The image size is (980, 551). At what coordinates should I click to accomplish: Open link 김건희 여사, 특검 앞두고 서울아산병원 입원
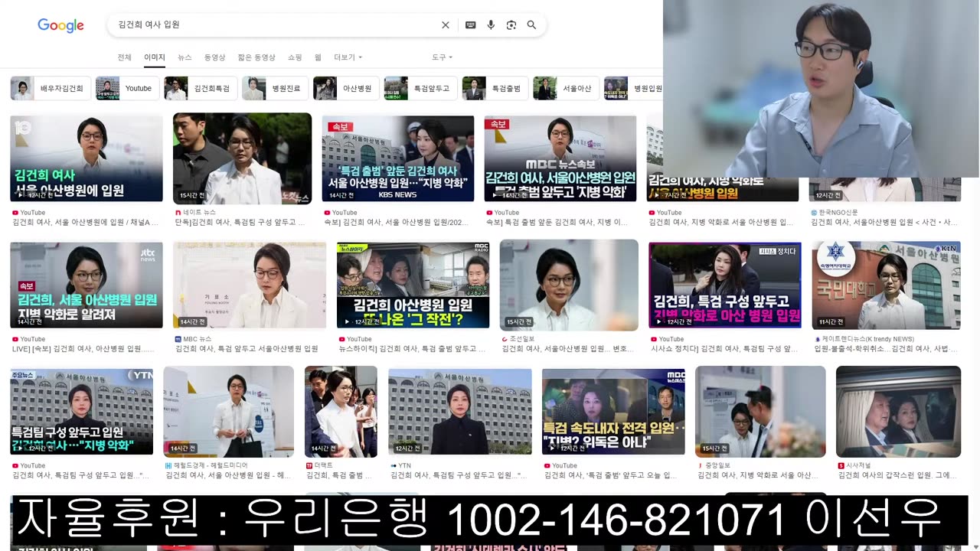click(247, 349)
